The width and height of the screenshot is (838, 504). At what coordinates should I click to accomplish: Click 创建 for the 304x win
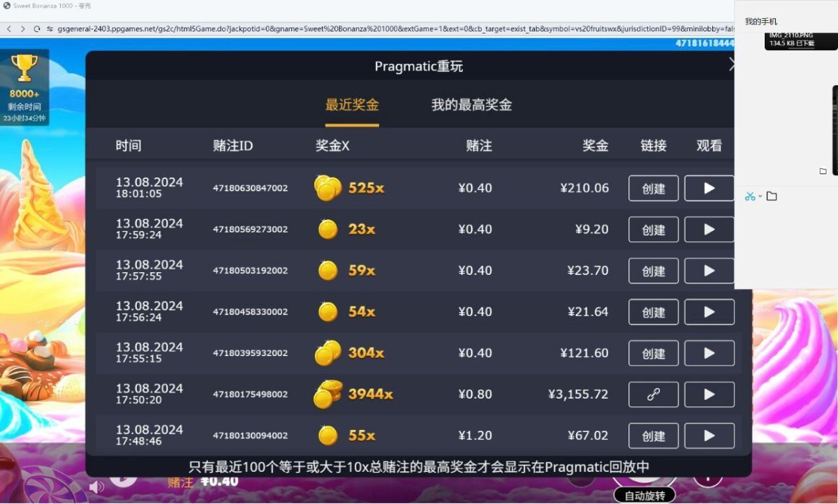coord(653,353)
